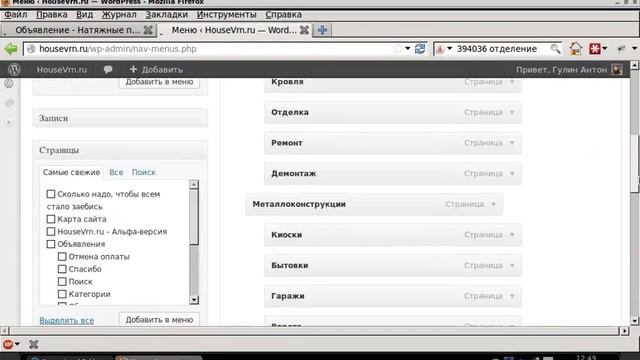
Task: Expand the Демонтаж menu item arrow
Action: pyautogui.click(x=512, y=173)
